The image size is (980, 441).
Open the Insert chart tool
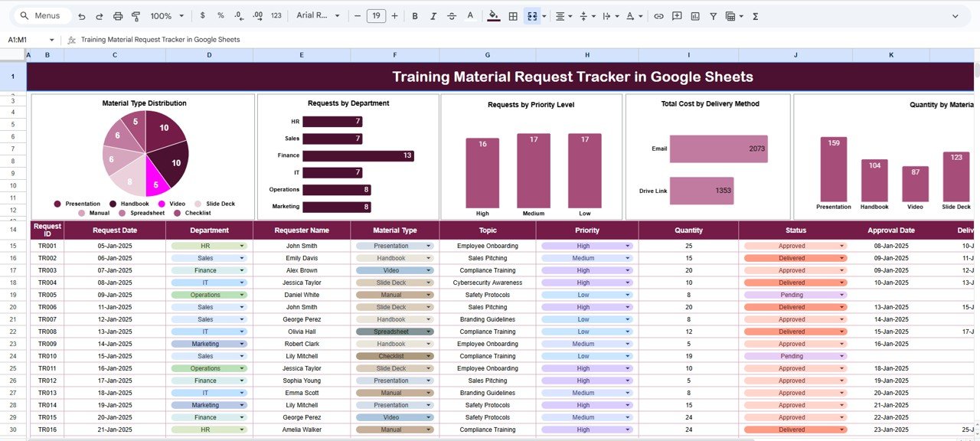click(x=694, y=15)
